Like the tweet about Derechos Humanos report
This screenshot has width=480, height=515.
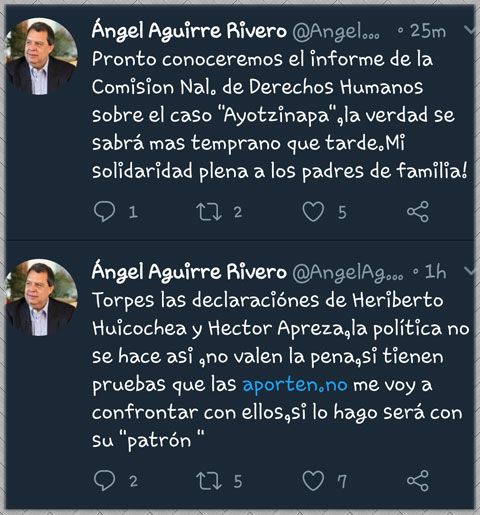tap(313, 211)
